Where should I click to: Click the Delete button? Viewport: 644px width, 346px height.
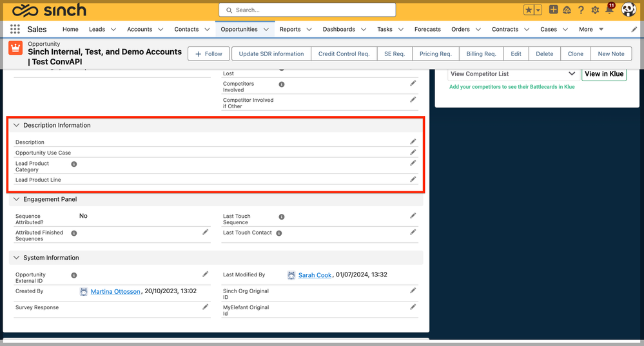[545, 53]
